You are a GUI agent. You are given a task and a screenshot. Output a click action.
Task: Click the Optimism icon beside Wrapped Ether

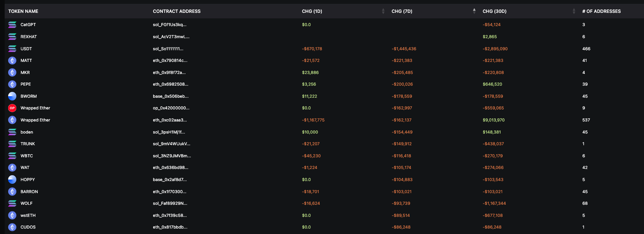point(12,108)
